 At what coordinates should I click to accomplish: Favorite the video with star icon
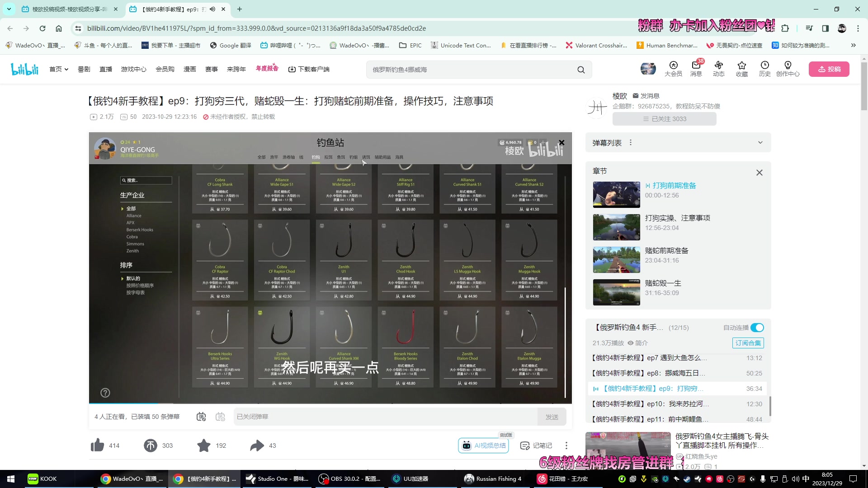click(x=204, y=446)
